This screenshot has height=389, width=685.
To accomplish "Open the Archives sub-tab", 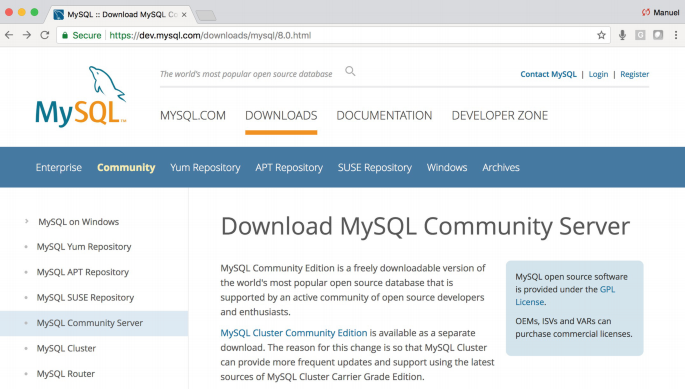I will [501, 167].
